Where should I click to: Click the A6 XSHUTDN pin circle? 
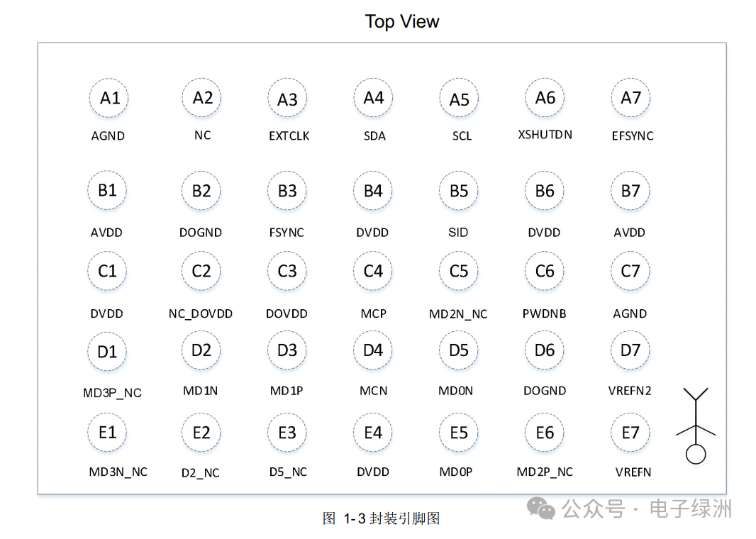tap(545, 98)
